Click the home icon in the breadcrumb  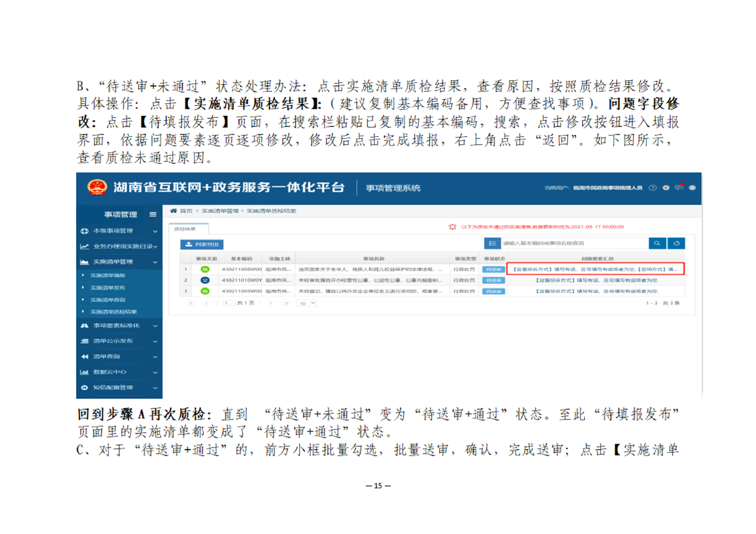tap(174, 211)
